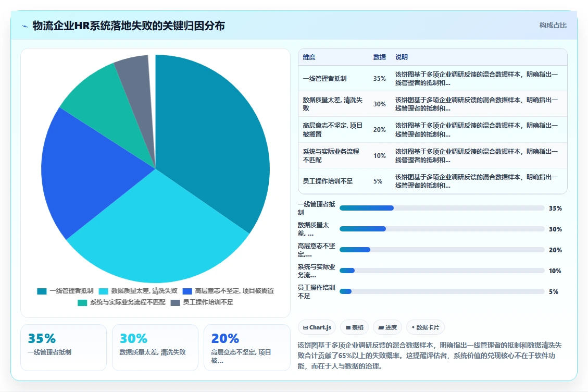Toggle legend swatch for 数据质量太差, 清洗失败
This screenshot has height=392, width=588.
(103, 291)
